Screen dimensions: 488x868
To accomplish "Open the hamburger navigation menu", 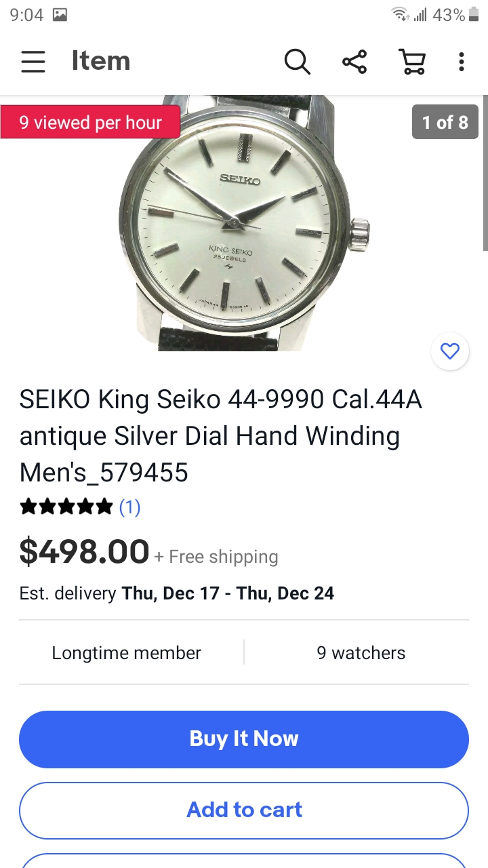I will [33, 62].
